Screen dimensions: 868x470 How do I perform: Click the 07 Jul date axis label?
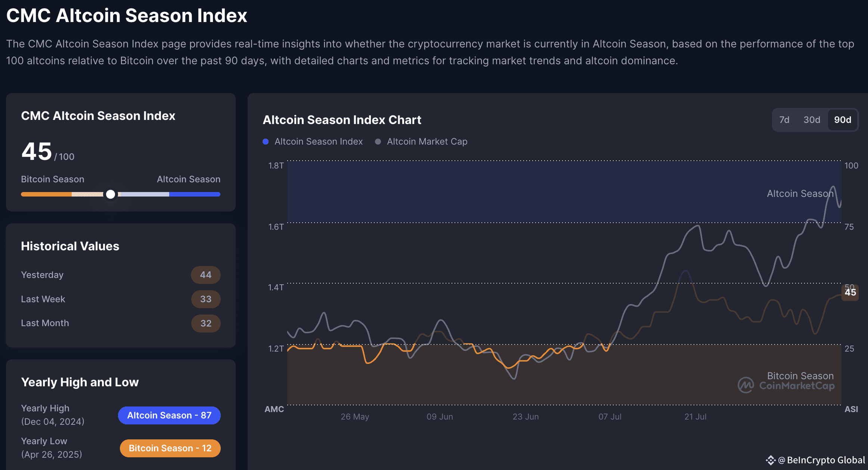(610, 417)
